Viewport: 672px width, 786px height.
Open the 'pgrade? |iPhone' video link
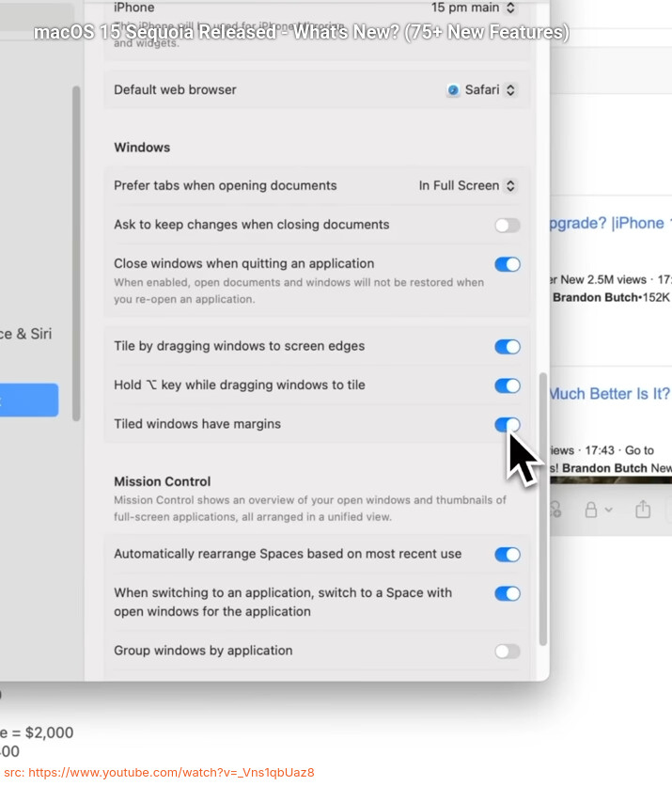pos(608,224)
